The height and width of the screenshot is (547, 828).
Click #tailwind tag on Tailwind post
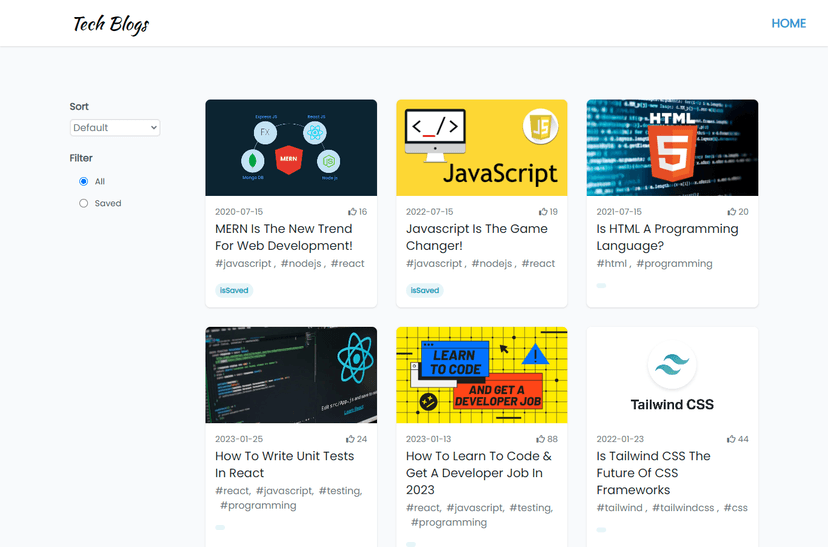point(619,508)
